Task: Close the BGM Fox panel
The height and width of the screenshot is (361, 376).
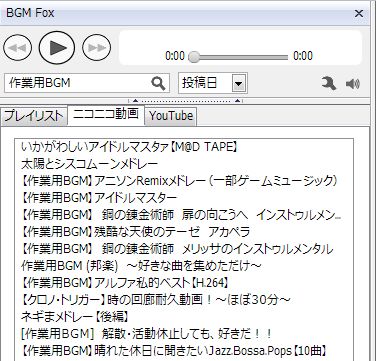Action: click(x=359, y=13)
